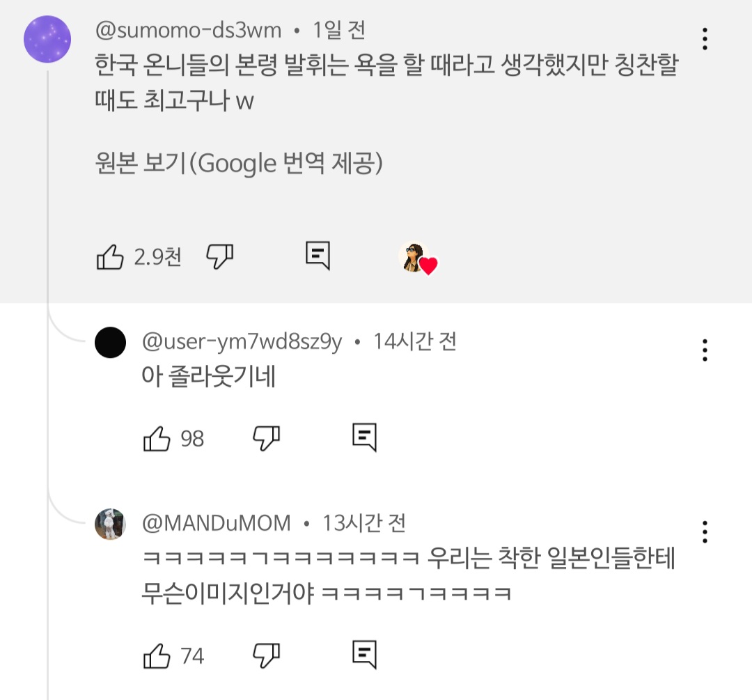Image resolution: width=752 pixels, height=700 pixels.
Task: Dislike @sumomo-ds3wm's comment
Action: pyautogui.click(x=219, y=256)
